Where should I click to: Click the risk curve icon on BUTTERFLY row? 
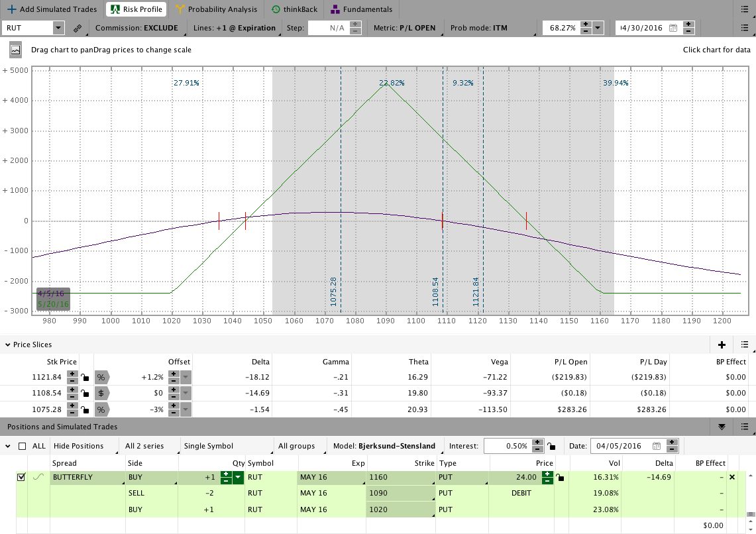(x=38, y=477)
